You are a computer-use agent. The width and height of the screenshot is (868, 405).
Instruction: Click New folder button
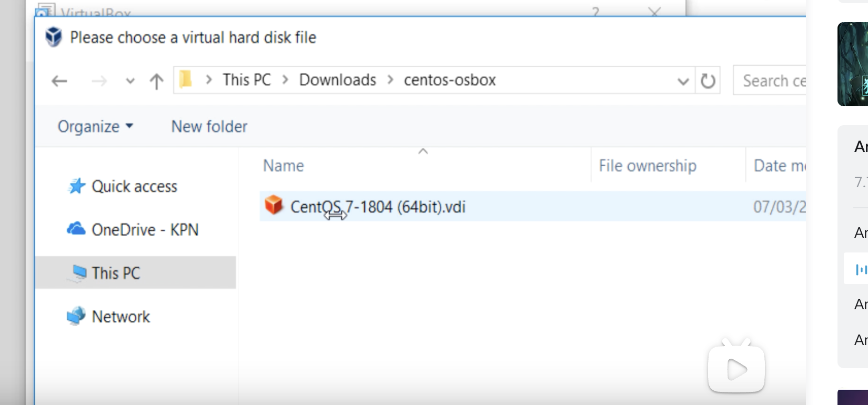tap(209, 127)
